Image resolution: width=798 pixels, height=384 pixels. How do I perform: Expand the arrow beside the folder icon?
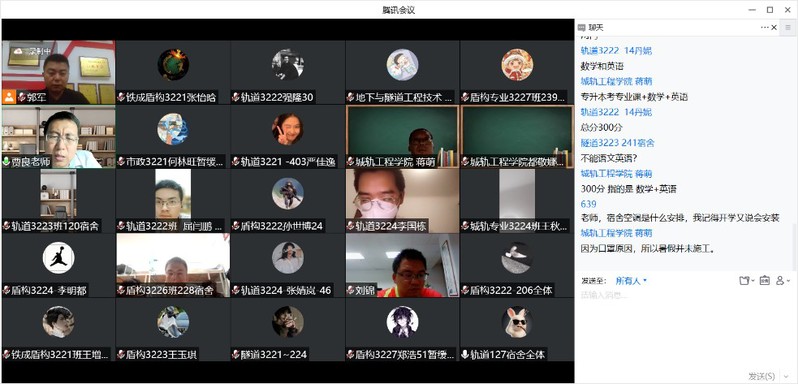[753, 281]
